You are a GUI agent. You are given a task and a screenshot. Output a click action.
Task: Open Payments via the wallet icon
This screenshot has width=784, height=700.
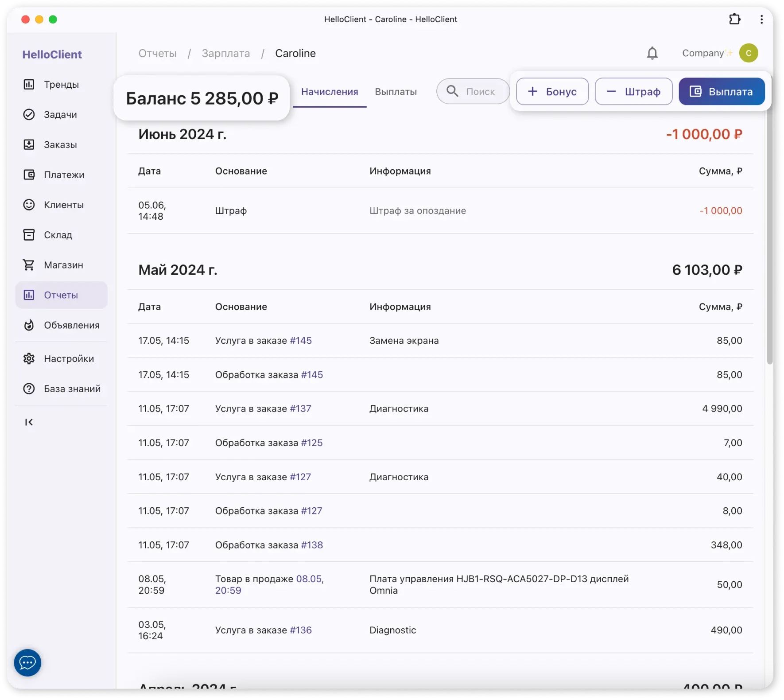(29, 175)
